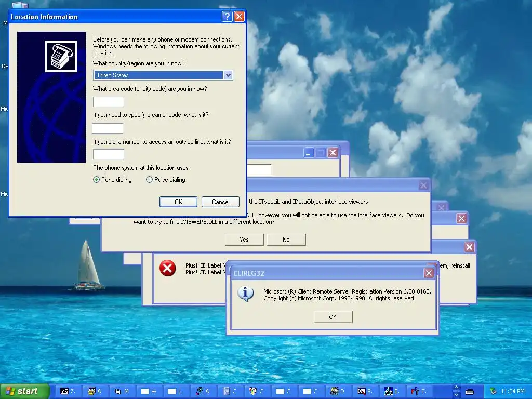The width and height of the screenshot is (532, 399).
Task: Answer Yes in the IVIEWERS.DLL dialog
Action: pos(244,240)
